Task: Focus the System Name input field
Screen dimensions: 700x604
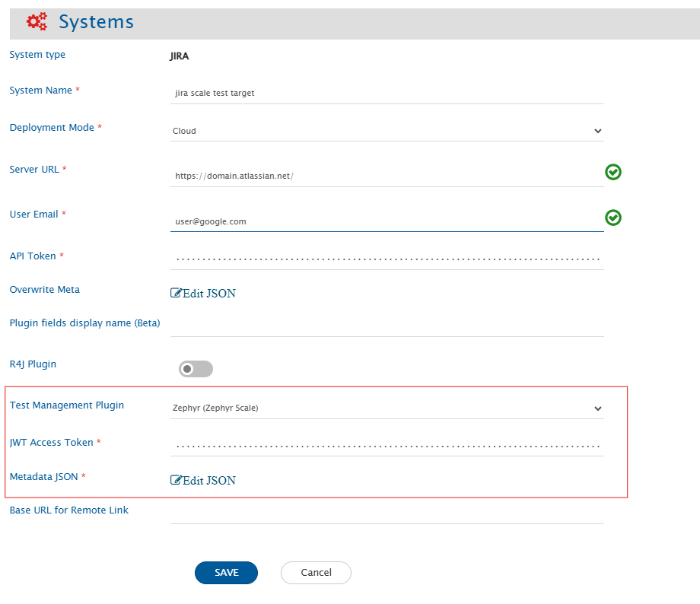Action: click(x=387, y=94)
